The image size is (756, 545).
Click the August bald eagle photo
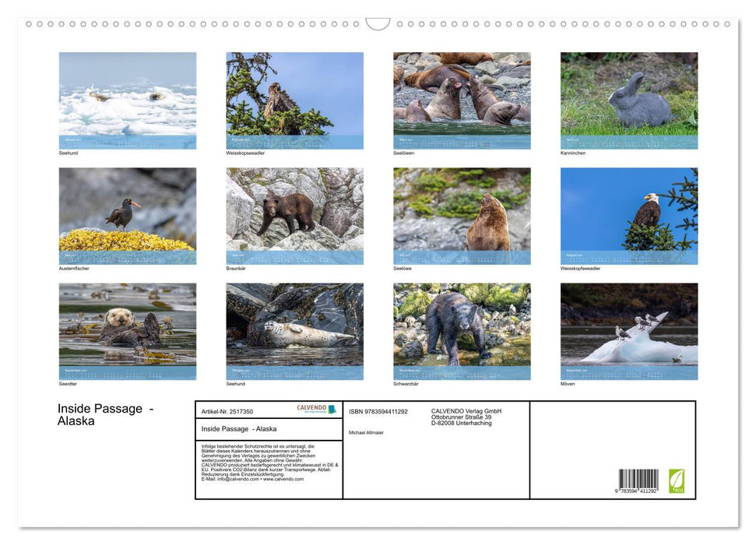coord(629,216)
